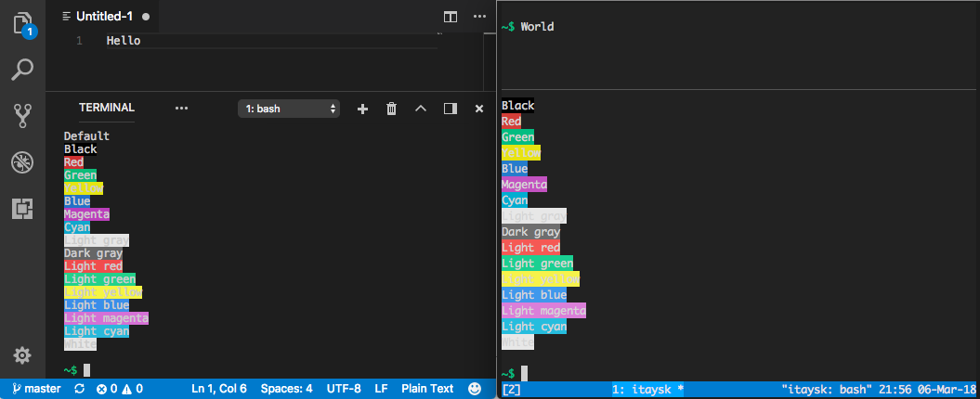The height and width of the screenshot is (399, 980).
Task: Open the Debug view in activity bar
Action: coord(22,162)
